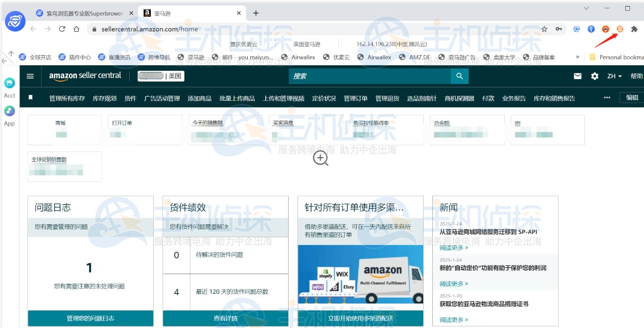
Task: Open the 美国 marketplace switcher
Action: pyautogui.click(x=161, y=76)
